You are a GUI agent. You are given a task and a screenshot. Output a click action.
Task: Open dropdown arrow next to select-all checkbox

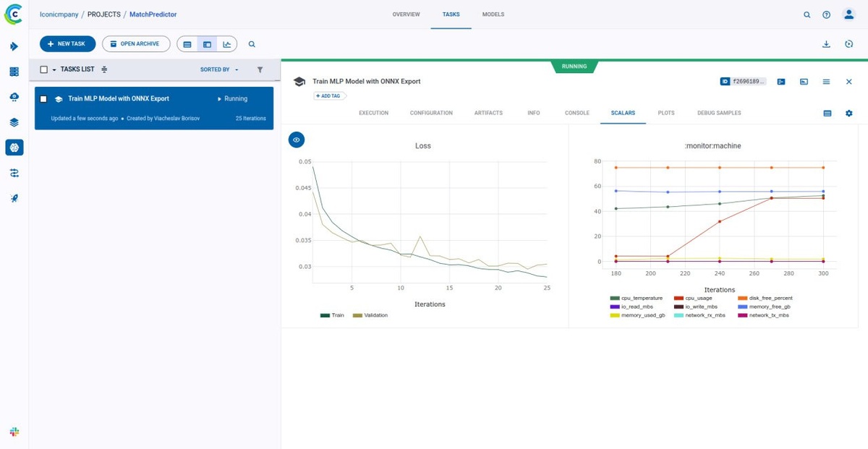[54, 69]
